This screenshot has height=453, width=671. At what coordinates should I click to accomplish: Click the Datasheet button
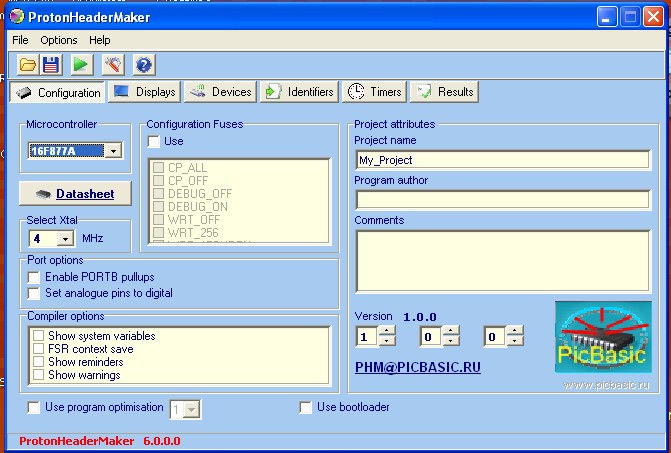(x=74, y=193)
